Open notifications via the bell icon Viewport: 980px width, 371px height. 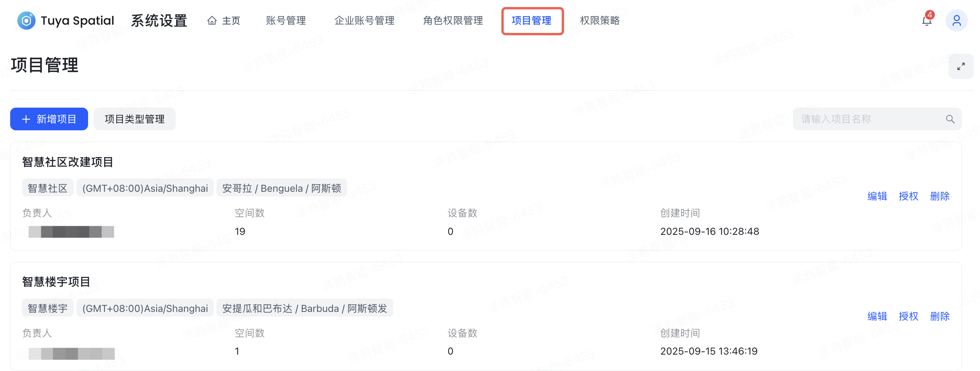(x=927, y=22)
